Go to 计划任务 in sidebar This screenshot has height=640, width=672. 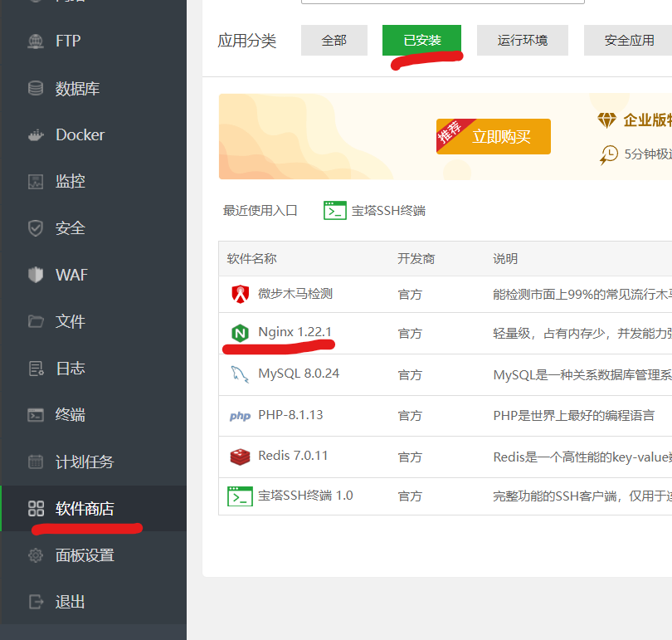tap(84, 462)
